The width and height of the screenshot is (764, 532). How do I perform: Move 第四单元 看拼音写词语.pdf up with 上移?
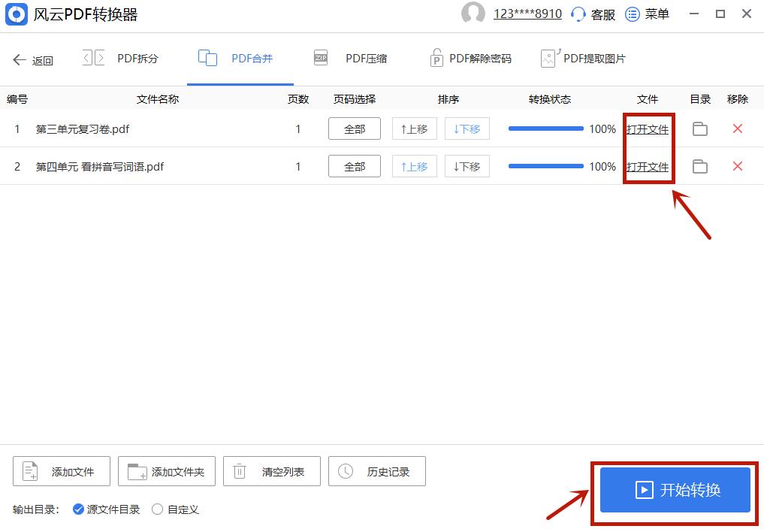(414, 166)
